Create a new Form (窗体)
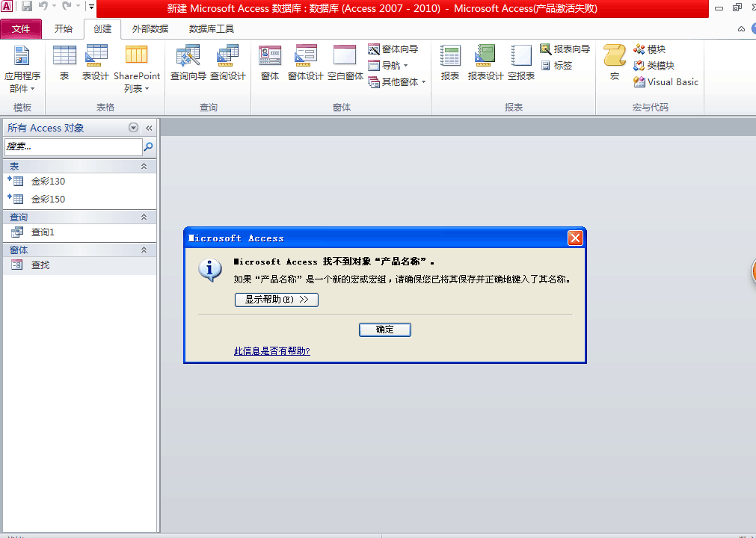The width and height of the screenshot is (756, 538). (269, 63)
